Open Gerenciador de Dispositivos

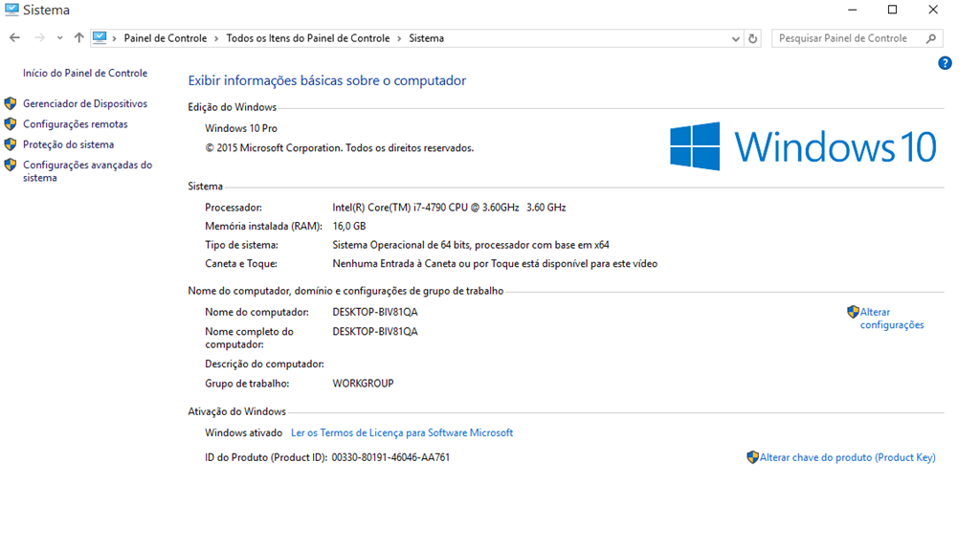click(x=85, y=103)
